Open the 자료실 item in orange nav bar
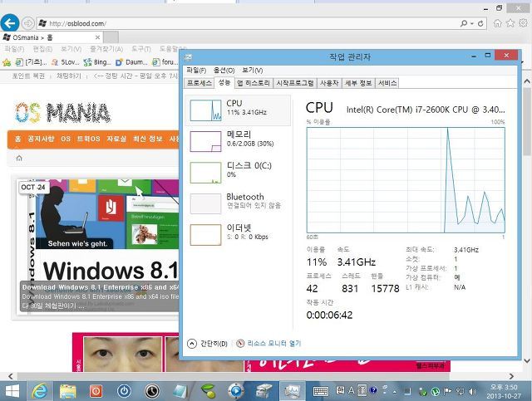 116,139
